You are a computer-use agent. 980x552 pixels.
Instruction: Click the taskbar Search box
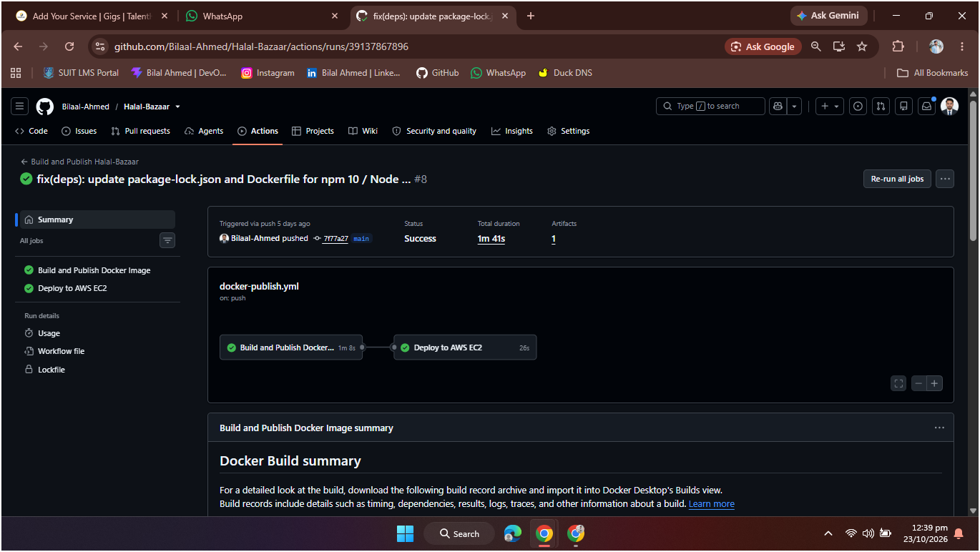[459, 533]
